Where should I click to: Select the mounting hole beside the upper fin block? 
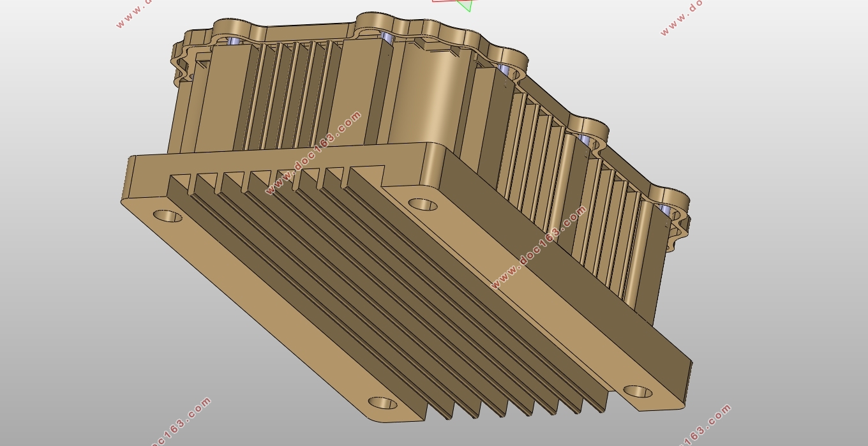point(423,205)
